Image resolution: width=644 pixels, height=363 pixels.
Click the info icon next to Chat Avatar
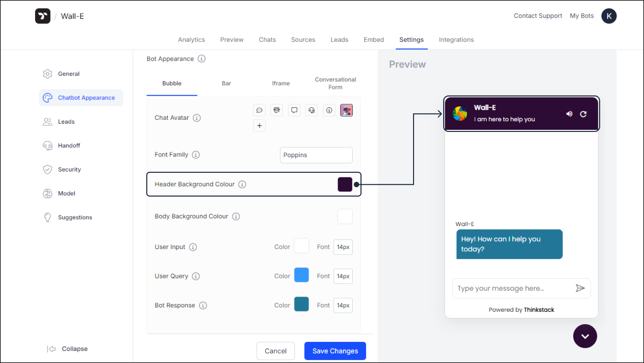[198, 118]
